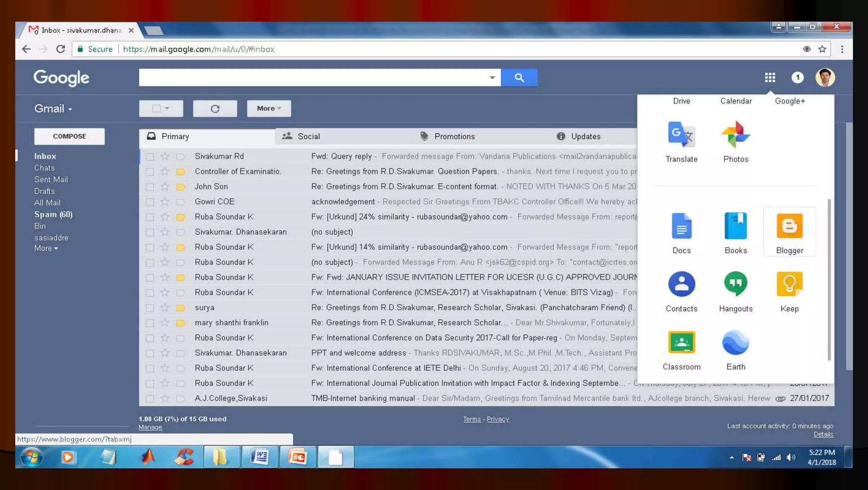Open the More actions dropdown
The height and width of the screenshot is (490, 868).
point(269,109)
